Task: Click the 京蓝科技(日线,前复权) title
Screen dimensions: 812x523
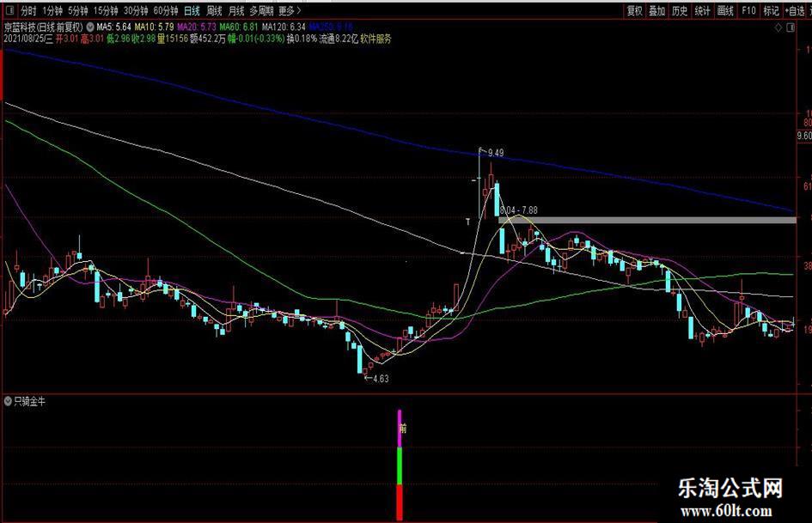Action: tap(44, 27)
